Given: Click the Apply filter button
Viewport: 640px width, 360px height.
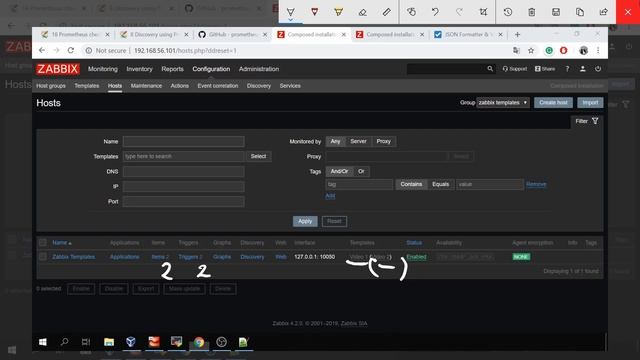Looking at the screenshot, I should point(305,221).
